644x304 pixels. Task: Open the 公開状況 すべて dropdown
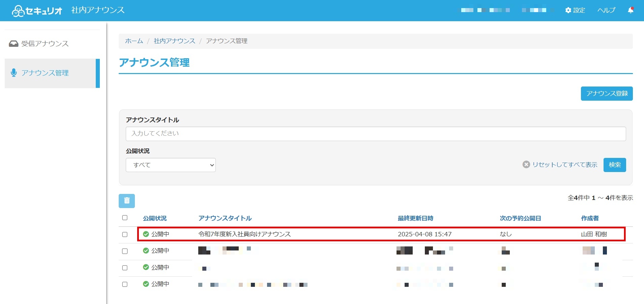coord(171,165)
